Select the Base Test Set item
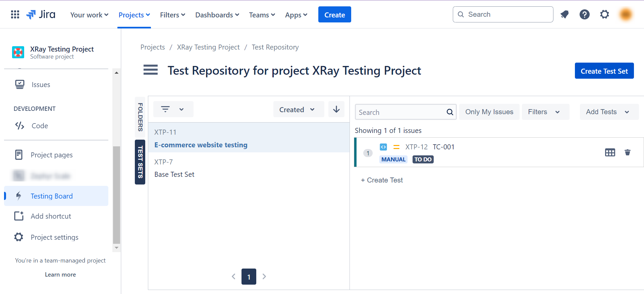 point(174,174)
